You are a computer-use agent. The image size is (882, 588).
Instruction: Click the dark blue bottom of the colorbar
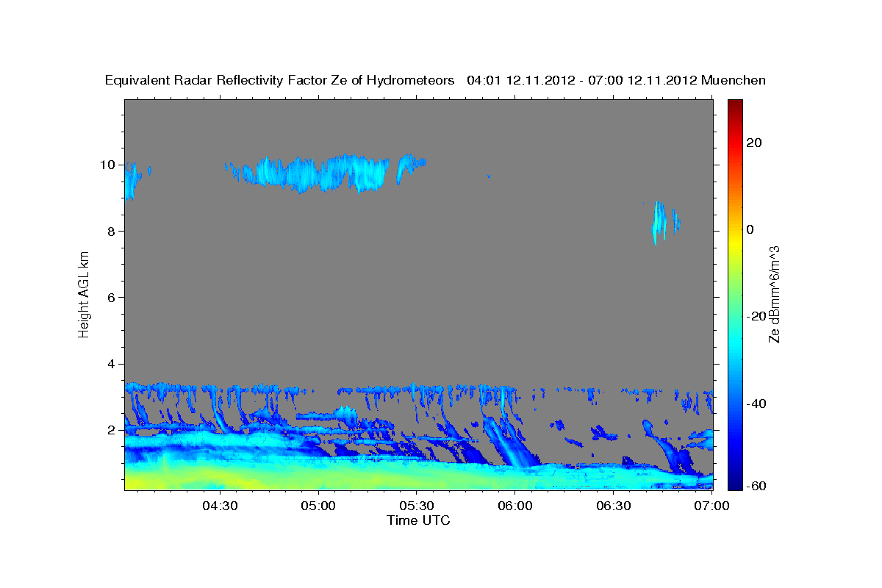[x=736, y=481]
